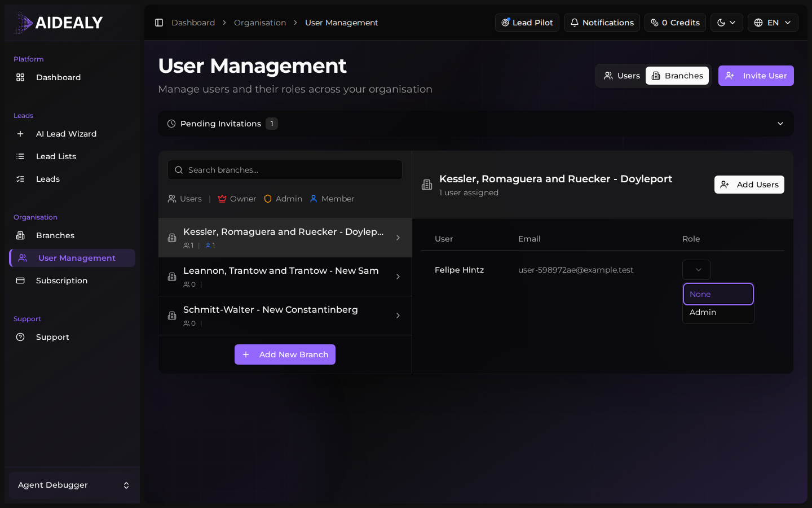
Task: Choose Admin in role options
Action: [x=718, y=312]
